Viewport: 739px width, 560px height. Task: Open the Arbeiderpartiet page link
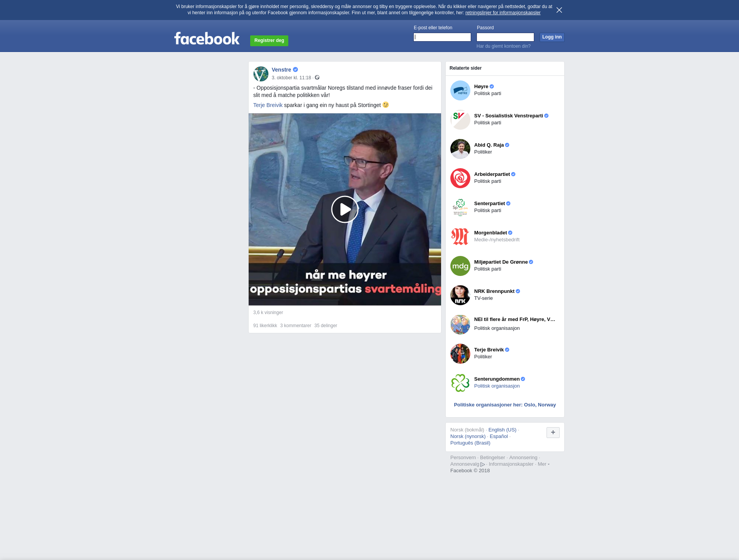(x=492, y=174)
